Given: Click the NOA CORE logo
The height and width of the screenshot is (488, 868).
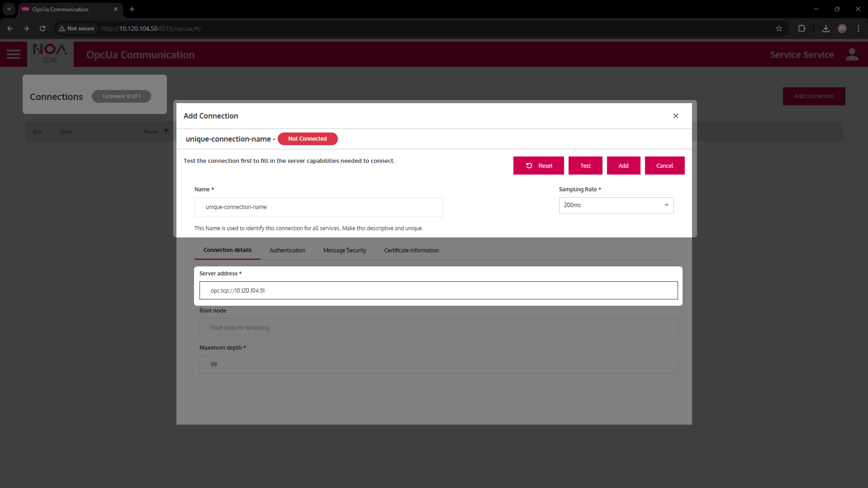Looking at the screenshot, I should coord(50,54).
